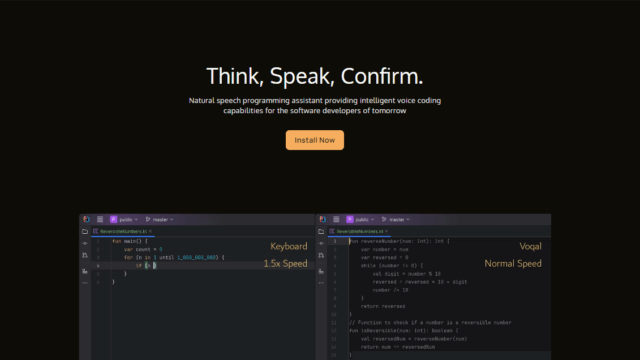Click the "Keyboard" overlay label
640x360 pixels.
(x=289, y=247)
